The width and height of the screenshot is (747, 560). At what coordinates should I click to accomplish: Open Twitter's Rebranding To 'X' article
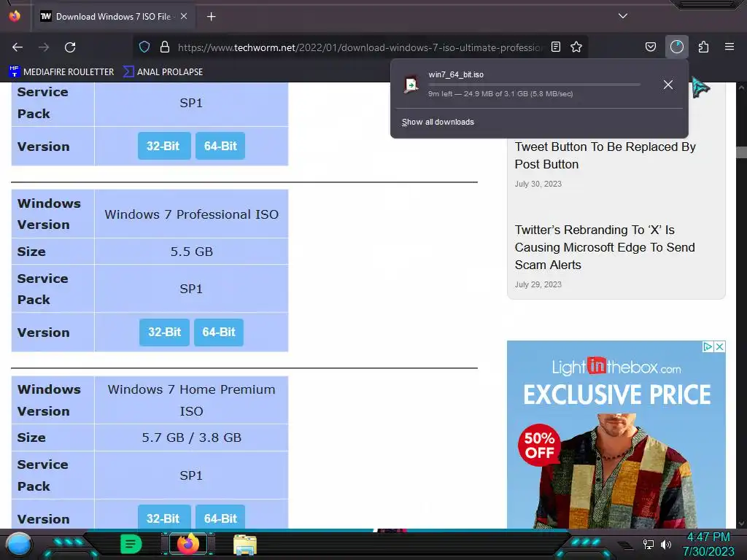[605, 247]
